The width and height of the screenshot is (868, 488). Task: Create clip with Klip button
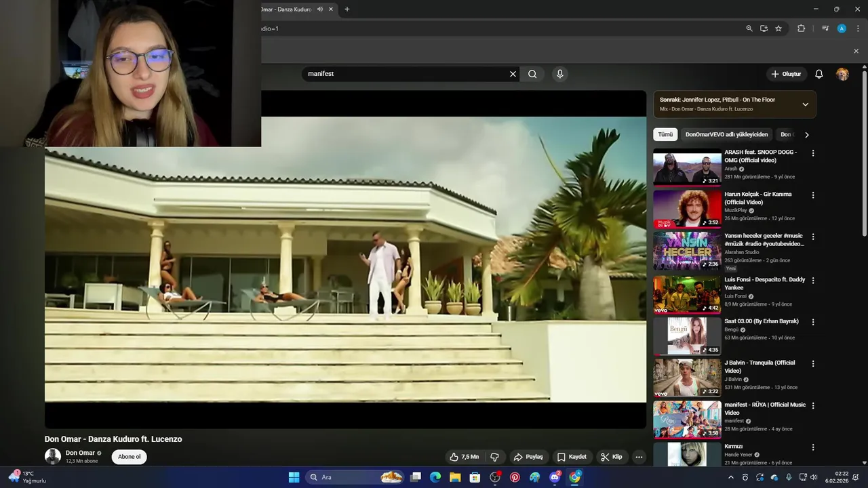pos(612,457)
